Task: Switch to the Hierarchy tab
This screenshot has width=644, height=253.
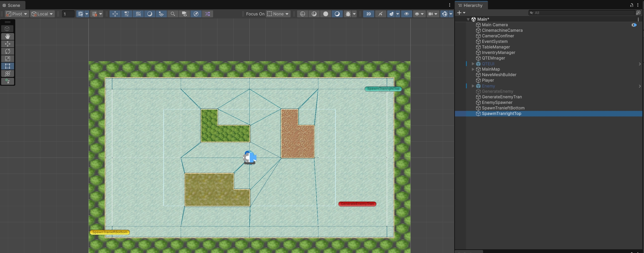Action: (x=470, y=5)
